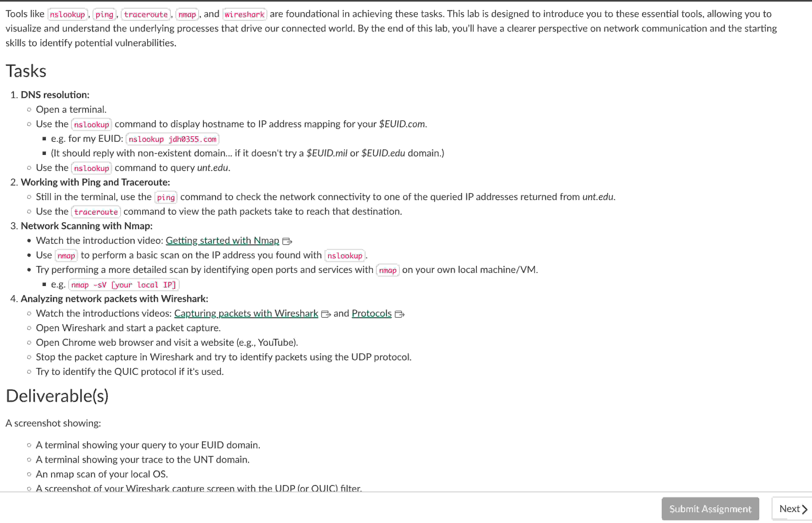Click the pink "wireshark" code tag in the intro
812x523 pixels.
tap(244, 14)
